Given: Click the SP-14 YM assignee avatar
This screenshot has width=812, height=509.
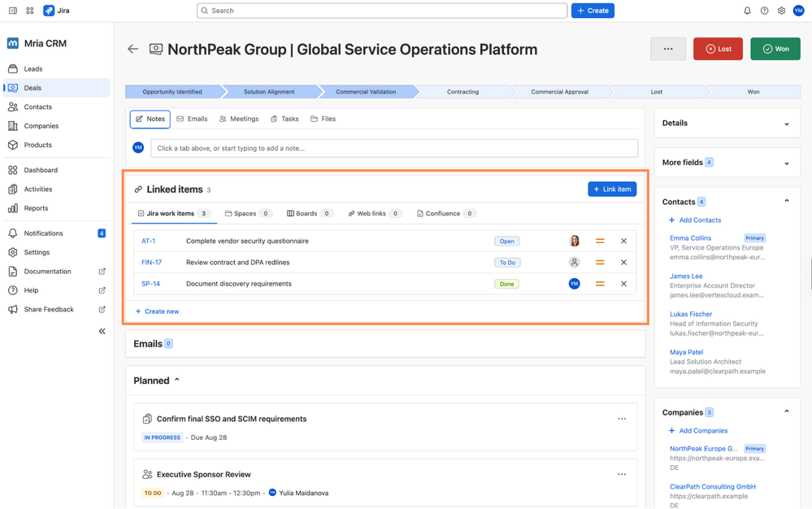Looking at the screenshot, I should 575,284.
